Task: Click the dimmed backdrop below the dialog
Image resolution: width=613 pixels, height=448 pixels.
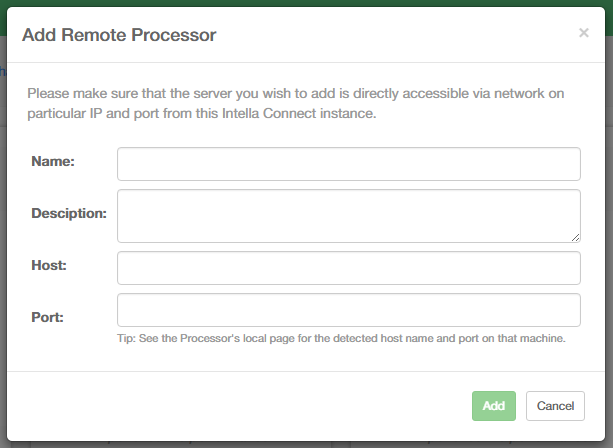Action: tap(300, 442)
